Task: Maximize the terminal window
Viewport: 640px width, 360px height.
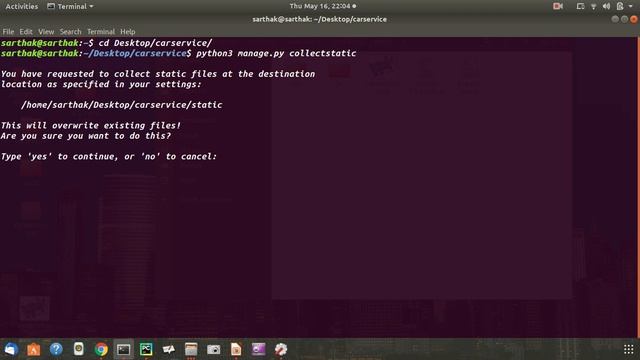Action: pyautogui.click(x=624, y=19)
